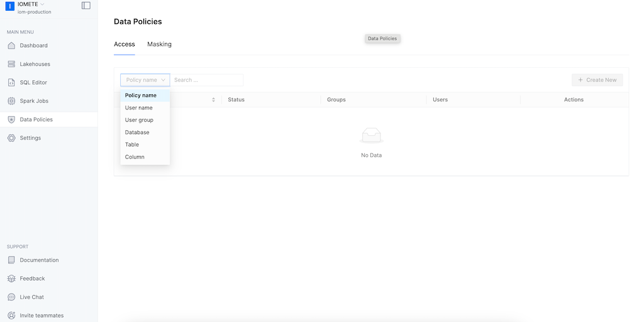Click the Search input field
Screen dimensions: 644x322
tap(206, 80)
